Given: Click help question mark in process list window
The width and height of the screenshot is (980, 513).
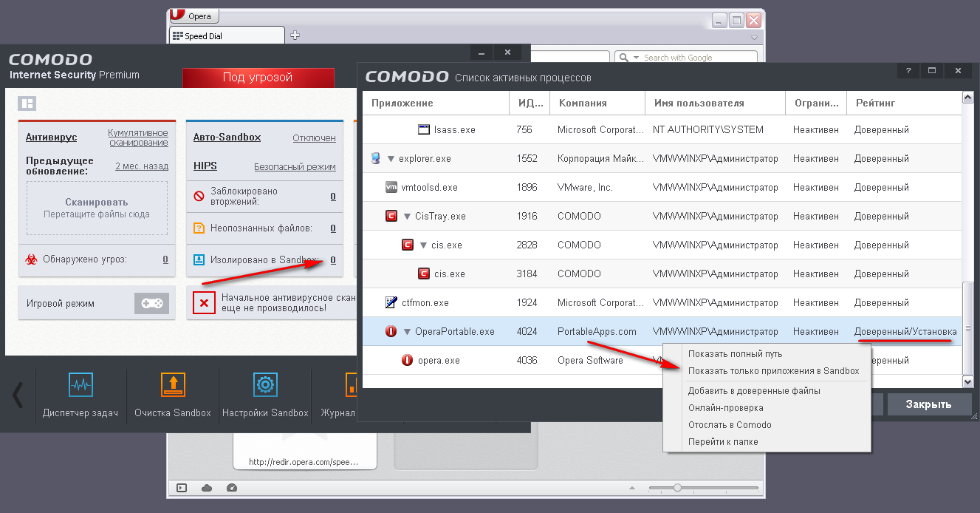Looking at the screenshot, I should [x=908, y=70].
